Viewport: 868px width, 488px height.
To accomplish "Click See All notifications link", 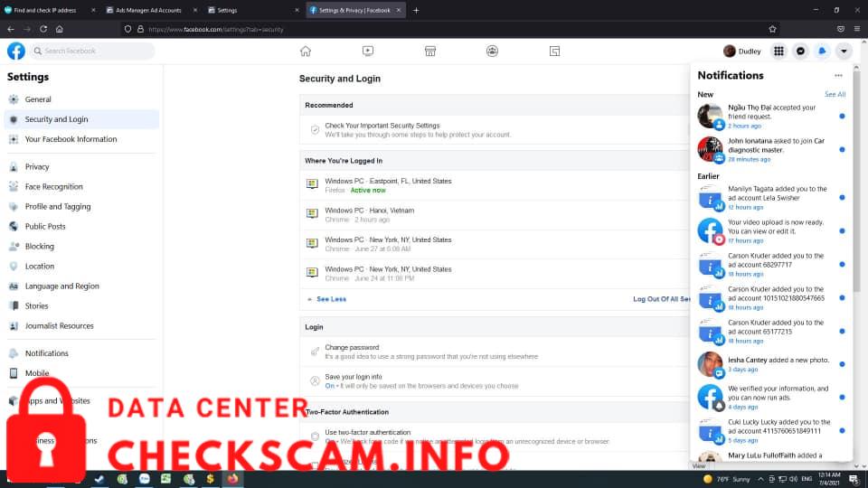I will 835,95.
